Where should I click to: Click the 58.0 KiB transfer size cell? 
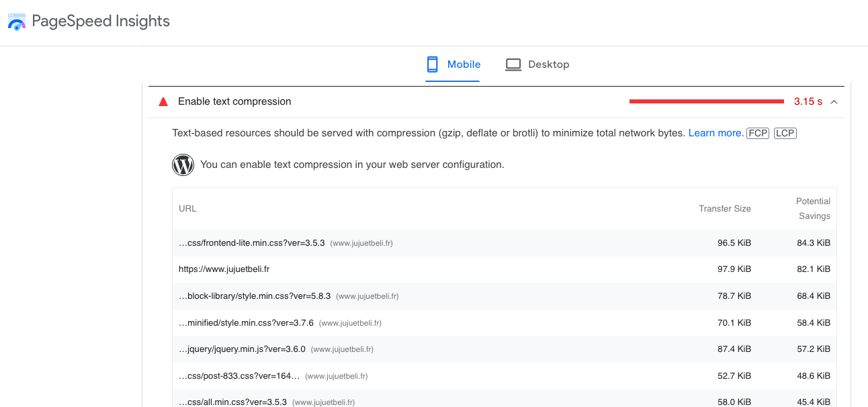(x=734, y=402)
